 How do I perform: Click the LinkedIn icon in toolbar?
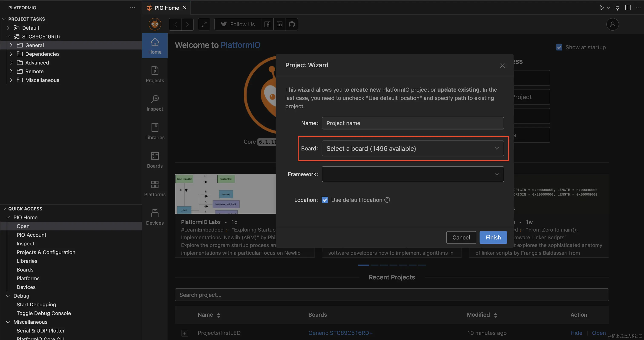279,24
